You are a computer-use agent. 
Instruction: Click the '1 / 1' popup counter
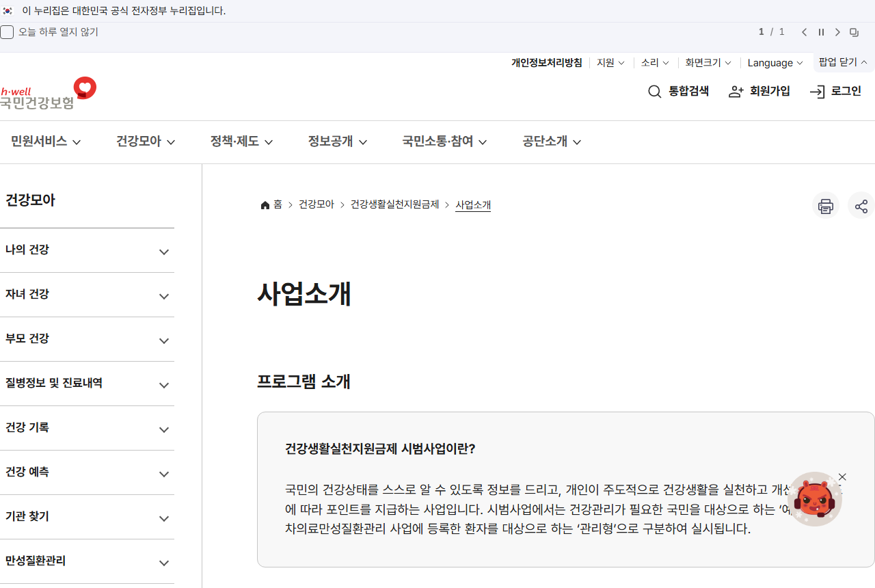771,32
